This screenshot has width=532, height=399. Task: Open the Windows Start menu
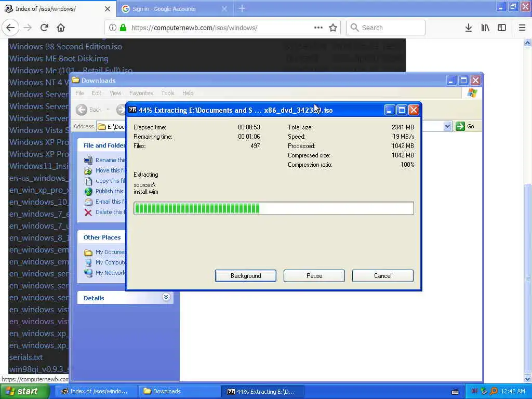pyautogui.click(x=25, y=391)
